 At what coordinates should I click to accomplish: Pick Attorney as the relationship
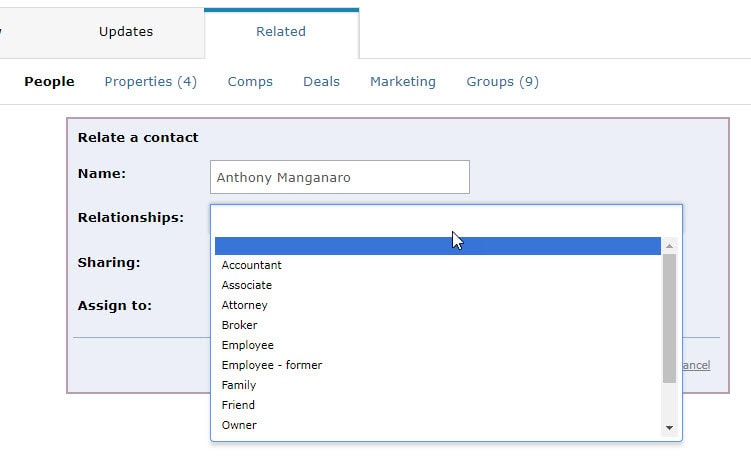click(438, 305)
